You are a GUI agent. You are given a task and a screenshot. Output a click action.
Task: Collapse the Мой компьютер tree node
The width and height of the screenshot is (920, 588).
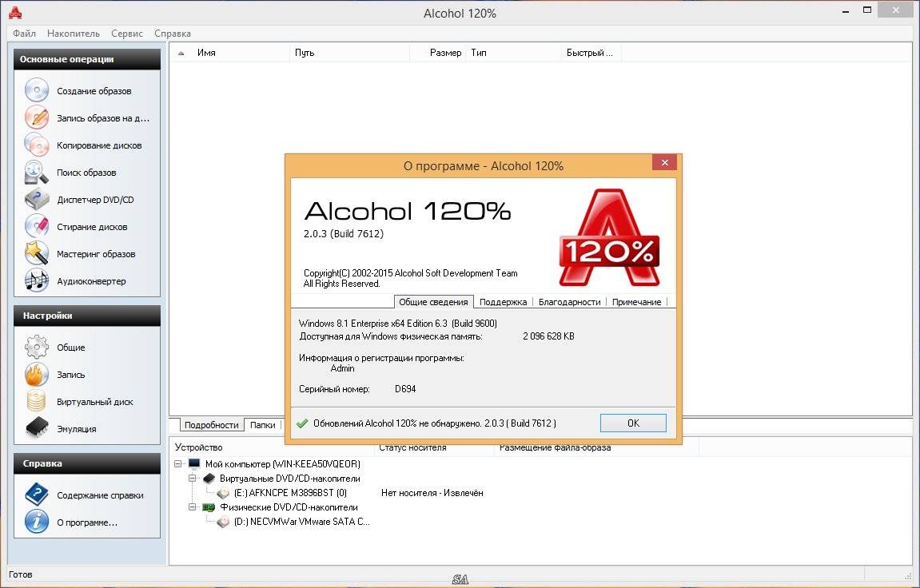178,463
